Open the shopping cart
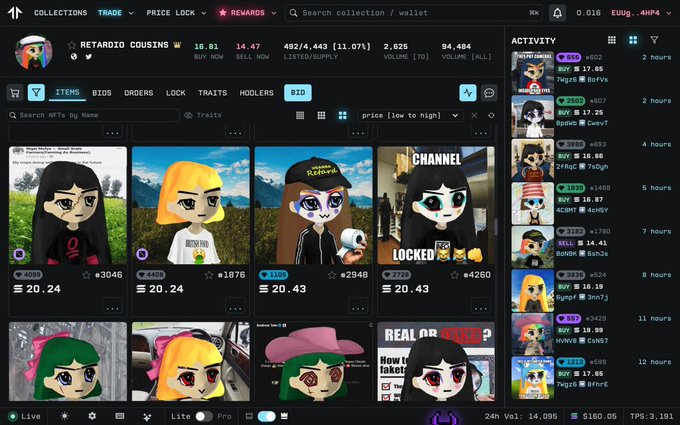This screenshot has width=680, height=425. 15,93
